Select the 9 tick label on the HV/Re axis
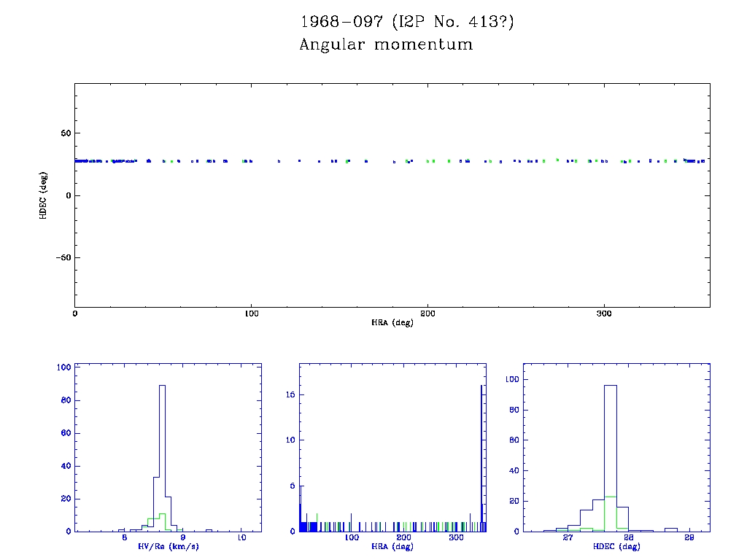This screenshot has height=560, width=747. point(182,538)
